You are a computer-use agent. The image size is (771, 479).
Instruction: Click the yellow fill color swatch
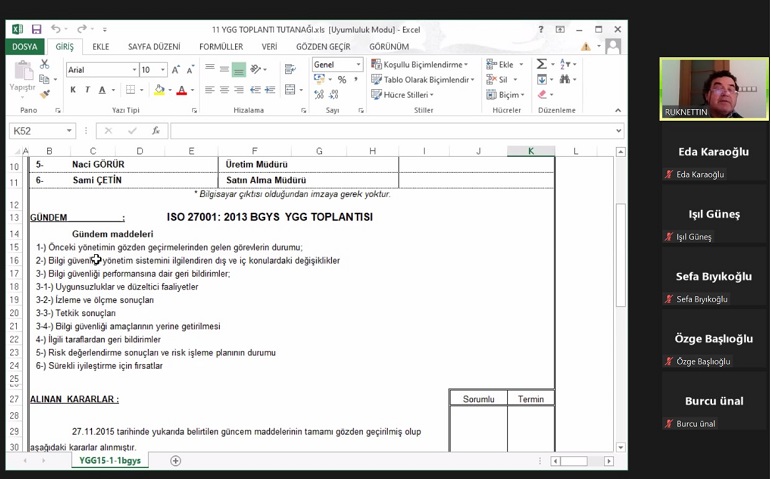[160, 91]
